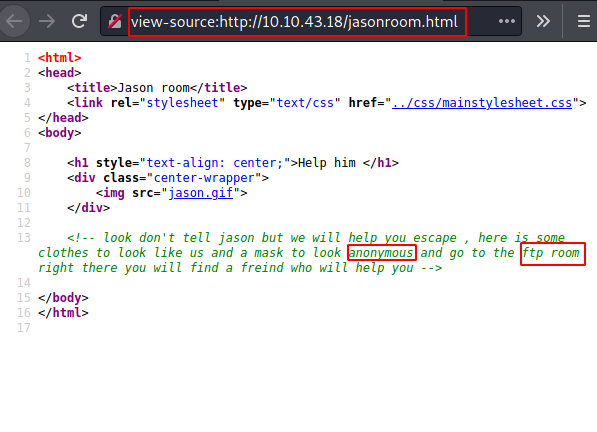Click the closing body tag on line 15

coord(63,298)
